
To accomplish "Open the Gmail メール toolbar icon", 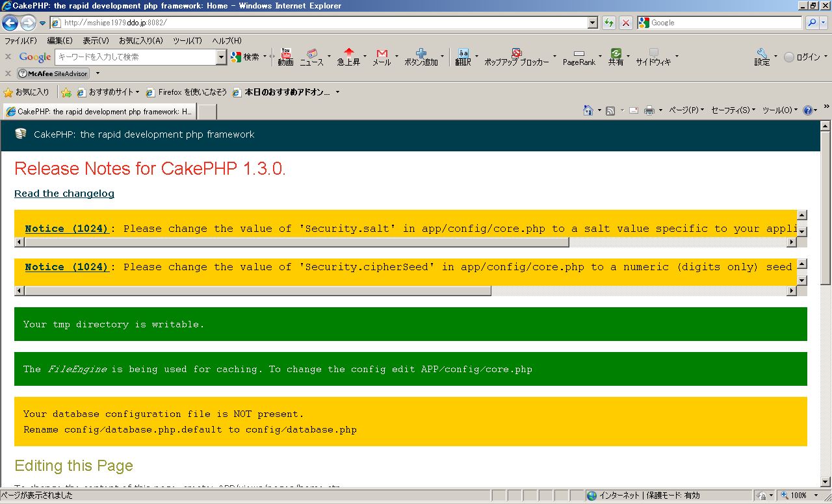I will click(382, 57).
